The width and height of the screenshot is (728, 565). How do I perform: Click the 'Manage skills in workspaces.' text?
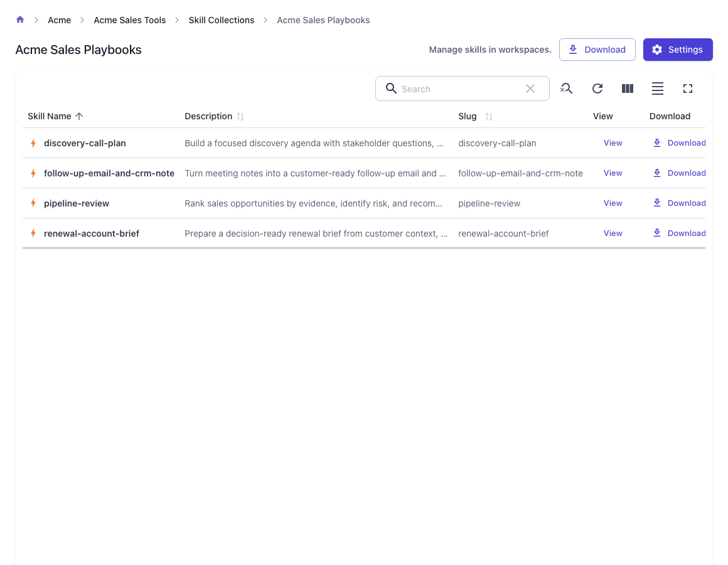click(x=490, y=50)
